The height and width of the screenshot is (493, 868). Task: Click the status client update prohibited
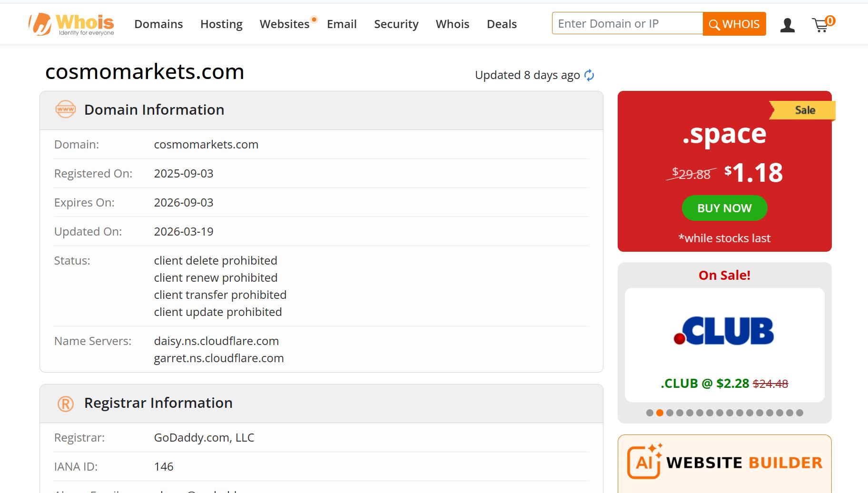(218, 312)
